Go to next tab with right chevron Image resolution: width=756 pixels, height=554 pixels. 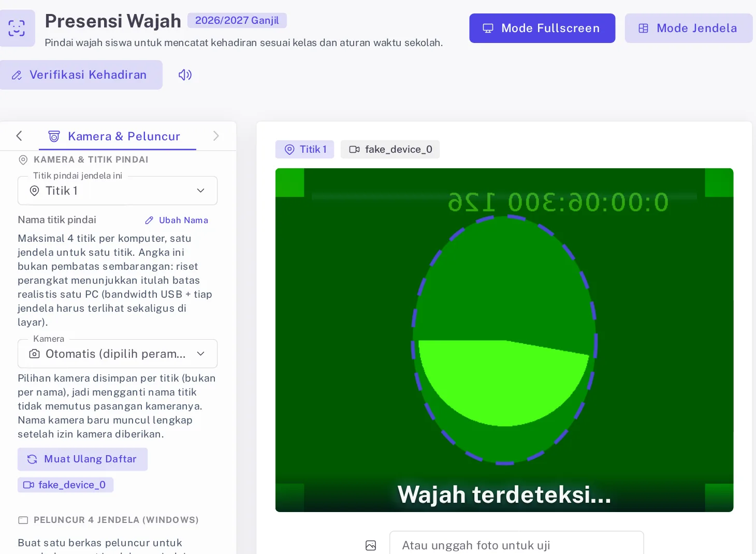click(216, 136)
